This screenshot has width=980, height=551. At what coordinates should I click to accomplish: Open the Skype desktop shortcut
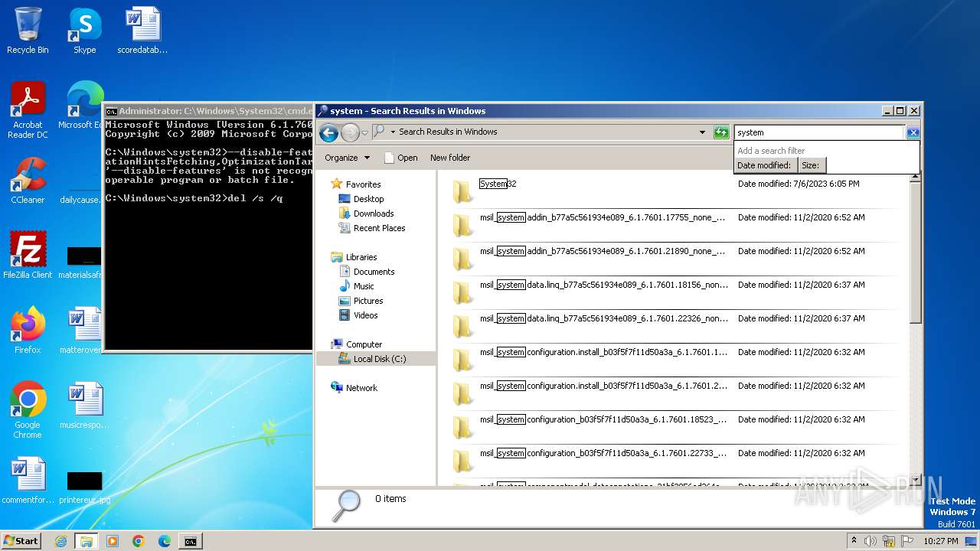point(84,31)
